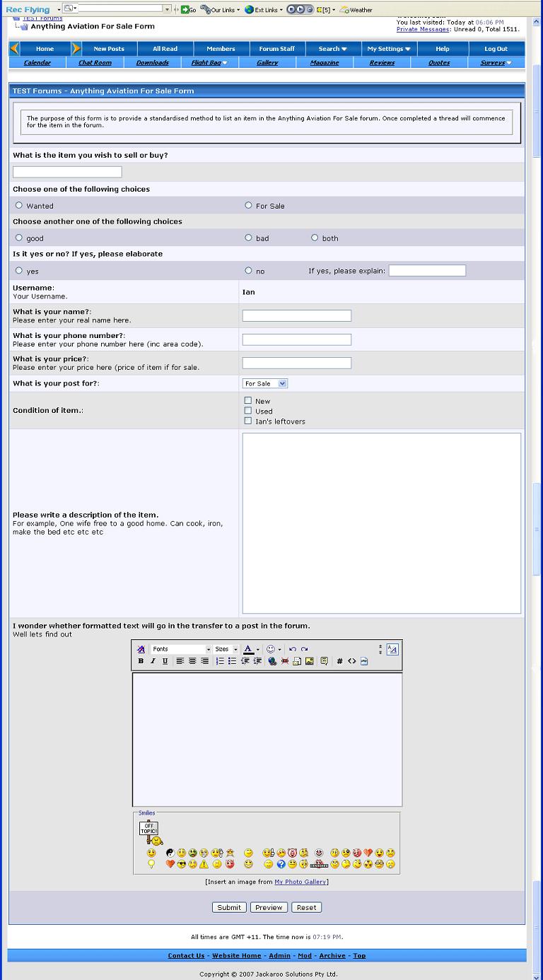Open the Sizes dropdown in the editor

(x=226, y=649)
